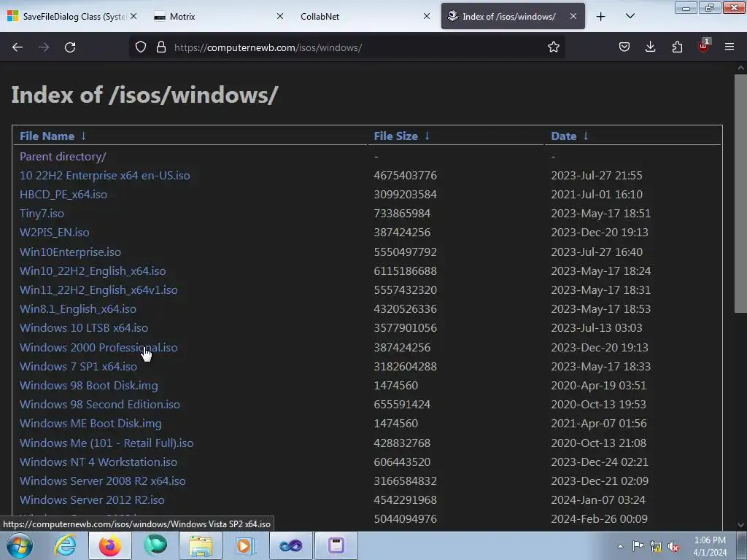The image size is (747, 560).
Task: Sort by File Name column
Action: (47, 136)
